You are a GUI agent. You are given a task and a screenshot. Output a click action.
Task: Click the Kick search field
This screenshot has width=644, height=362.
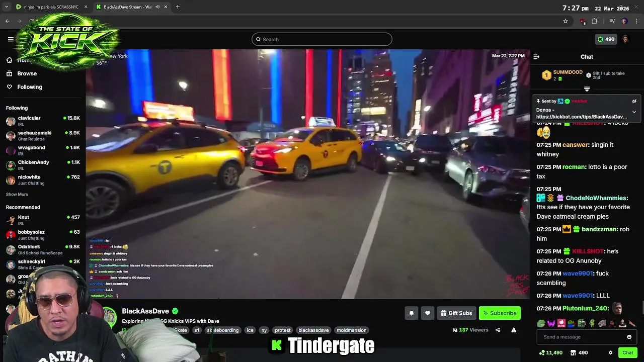(322, 39)
